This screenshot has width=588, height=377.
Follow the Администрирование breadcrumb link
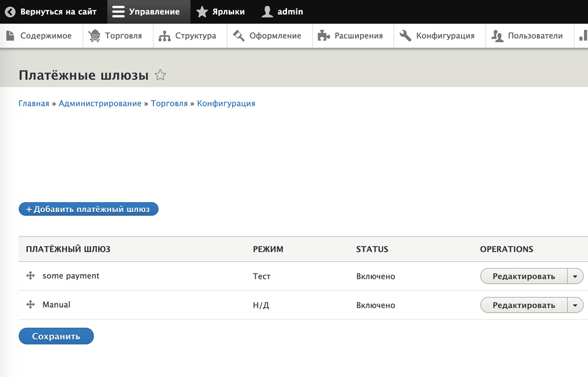(x=100, y=104)
